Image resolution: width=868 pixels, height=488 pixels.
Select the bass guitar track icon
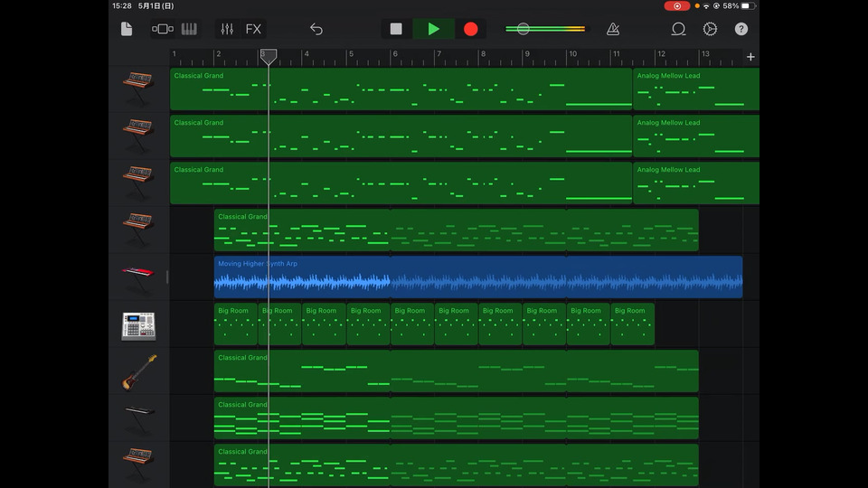138,371
